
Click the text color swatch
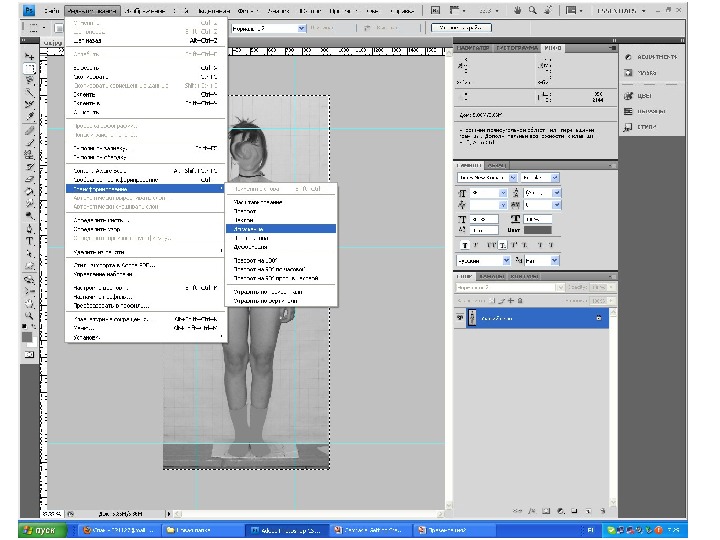tap(537, 230)
